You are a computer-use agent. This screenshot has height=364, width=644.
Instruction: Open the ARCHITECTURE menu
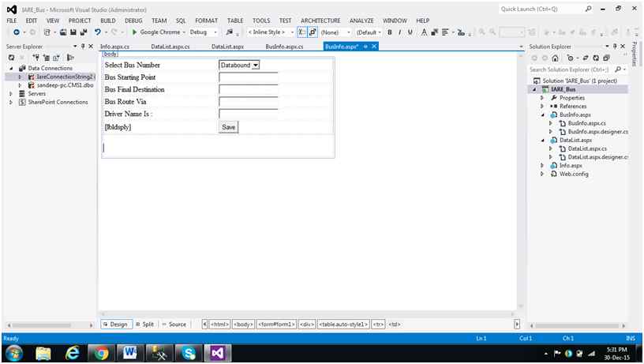(320, 21)
